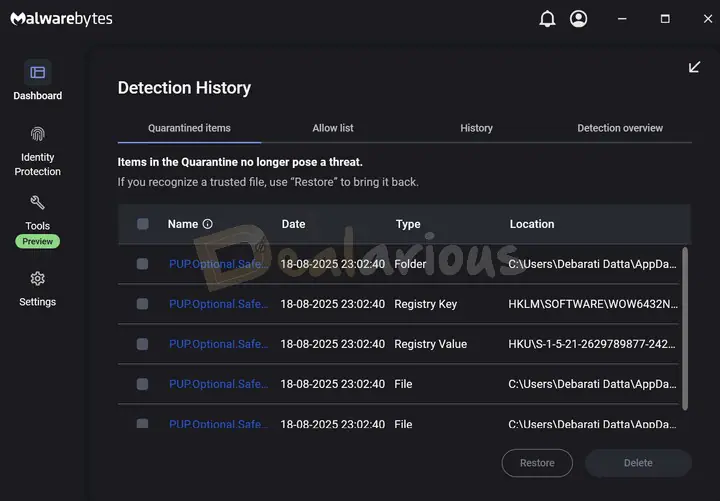Click the quarantine list vertical scrollbar
This screenshot has height=501, width=720.
(685, 328)
